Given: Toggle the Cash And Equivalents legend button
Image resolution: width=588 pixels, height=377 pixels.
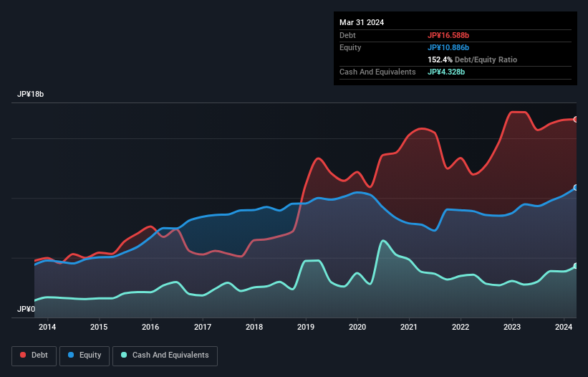Looking at the screenshot, I should point(165,355).
